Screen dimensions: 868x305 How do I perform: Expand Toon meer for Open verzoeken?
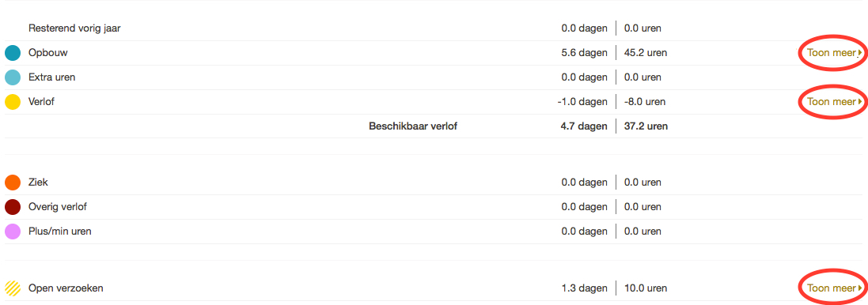tap(835, 288)
